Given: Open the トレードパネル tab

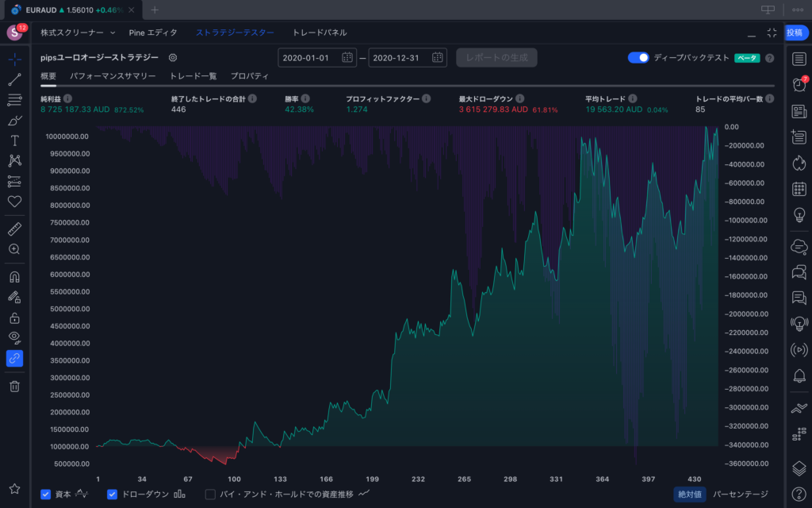Looking at the screenshot, I should [320, 33].
